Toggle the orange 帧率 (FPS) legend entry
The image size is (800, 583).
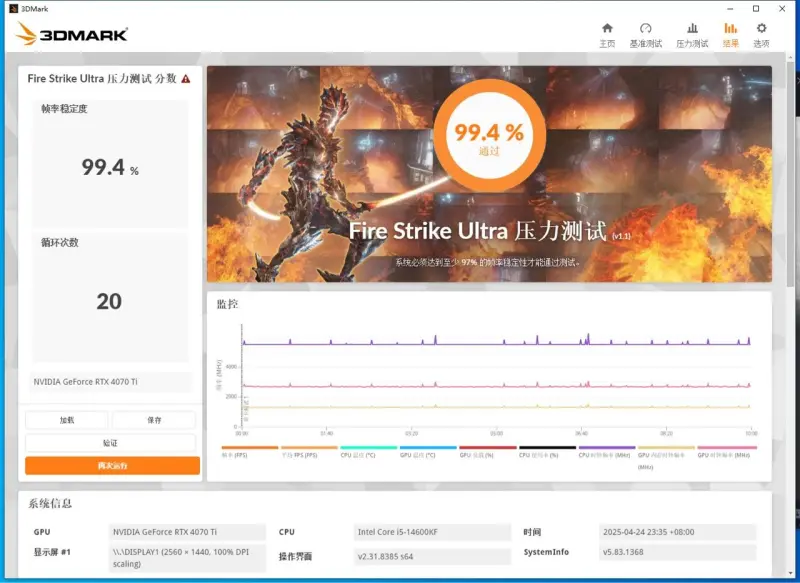click(249, 452)
